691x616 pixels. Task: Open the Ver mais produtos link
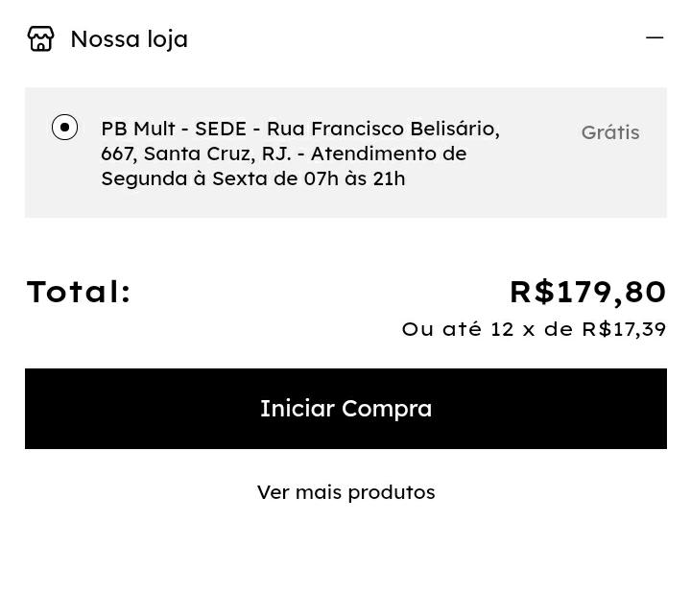[345, 492]
